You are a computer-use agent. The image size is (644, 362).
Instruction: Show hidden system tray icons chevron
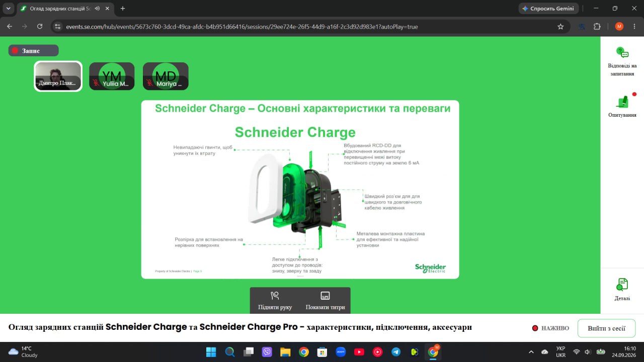click(x=531, y=352)
